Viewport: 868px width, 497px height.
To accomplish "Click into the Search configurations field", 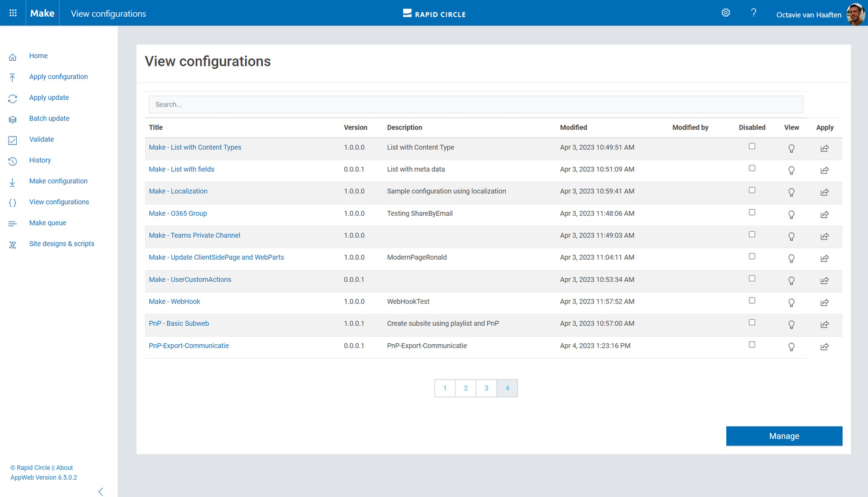I will pyautogui.click(x=475, y=105).
